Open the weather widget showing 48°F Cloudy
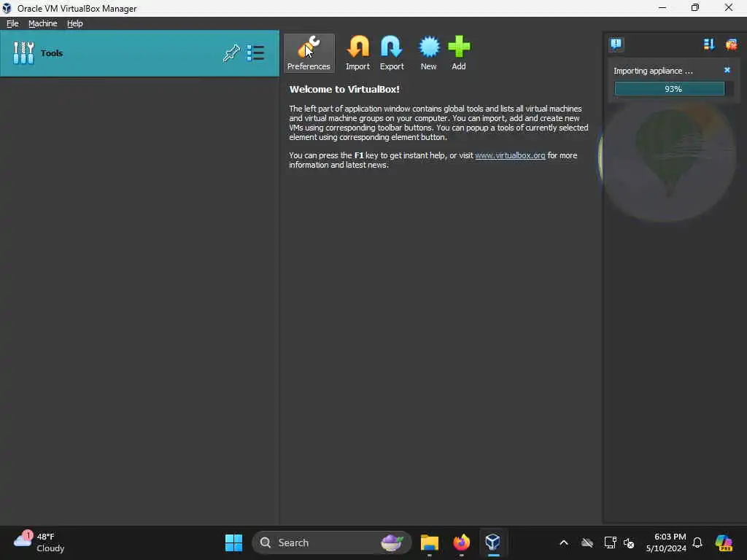 pyautogui.click(x=39, y=542)
